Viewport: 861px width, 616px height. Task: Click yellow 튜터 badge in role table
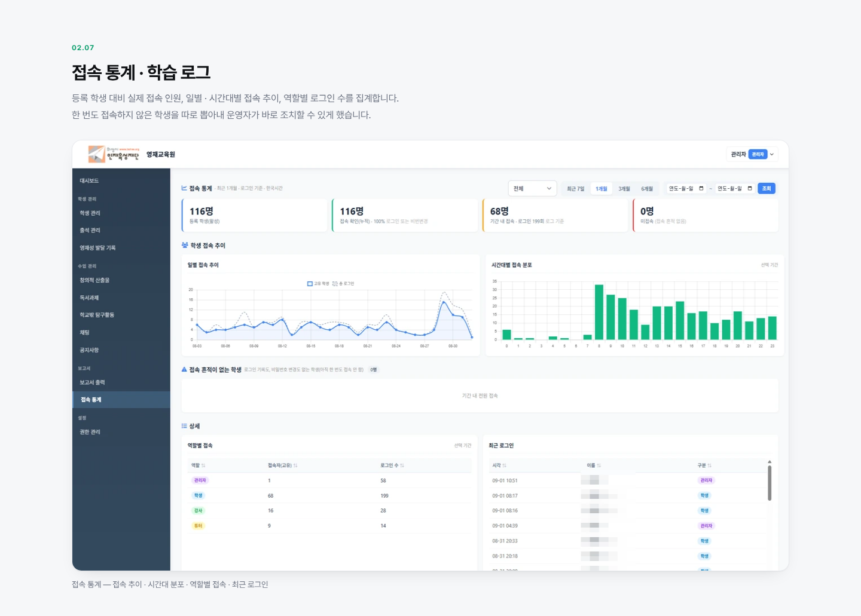[199, 526]
